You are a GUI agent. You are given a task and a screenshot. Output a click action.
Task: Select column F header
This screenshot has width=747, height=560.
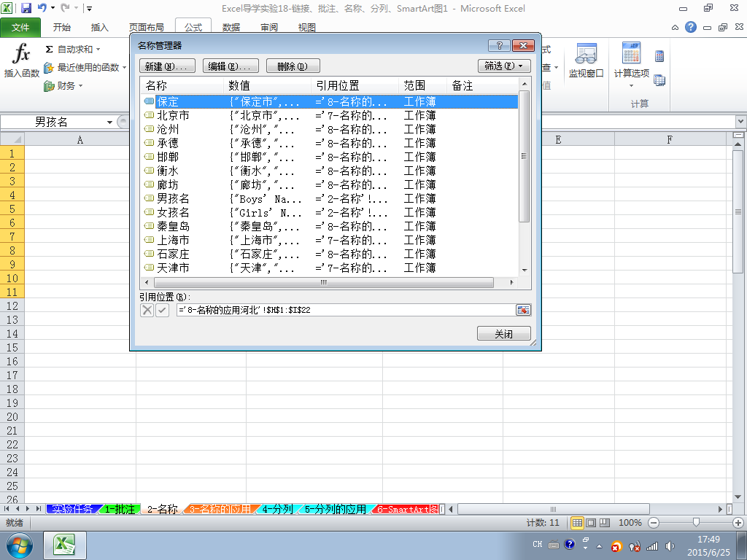670,139
